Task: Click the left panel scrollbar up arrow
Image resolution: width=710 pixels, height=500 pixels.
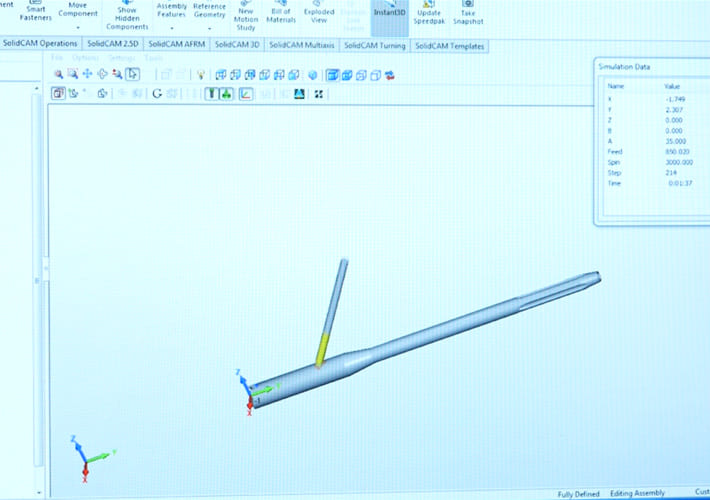Action: (x=37, y=89)
